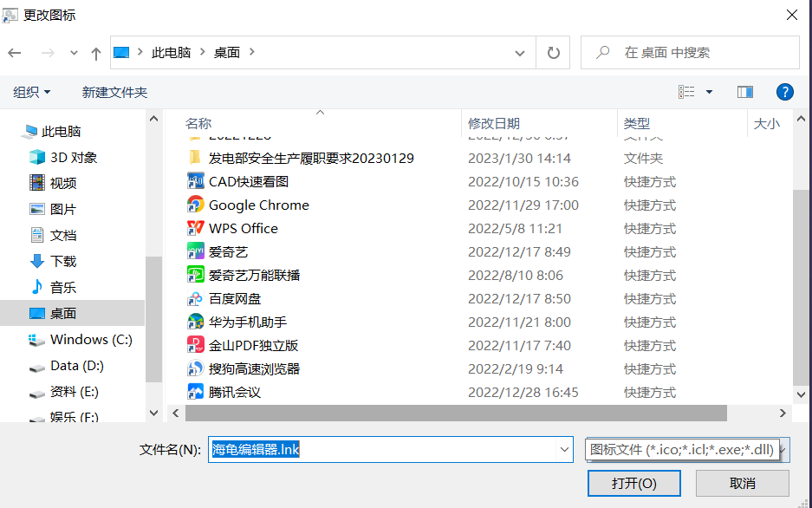Select 3D 对象 in sidebar
This screenshot has height=508, width=812.
coord(73,158)
